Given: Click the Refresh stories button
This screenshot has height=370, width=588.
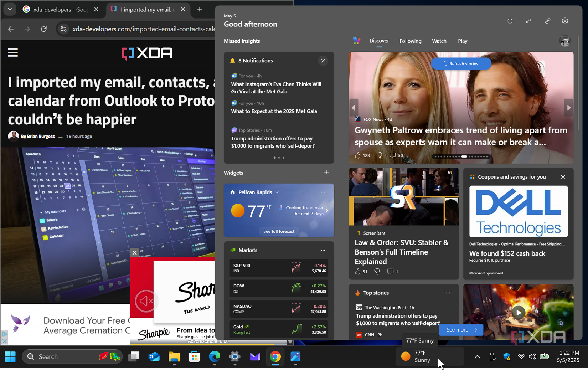Looking at the screenshot, I should (461, 63).
